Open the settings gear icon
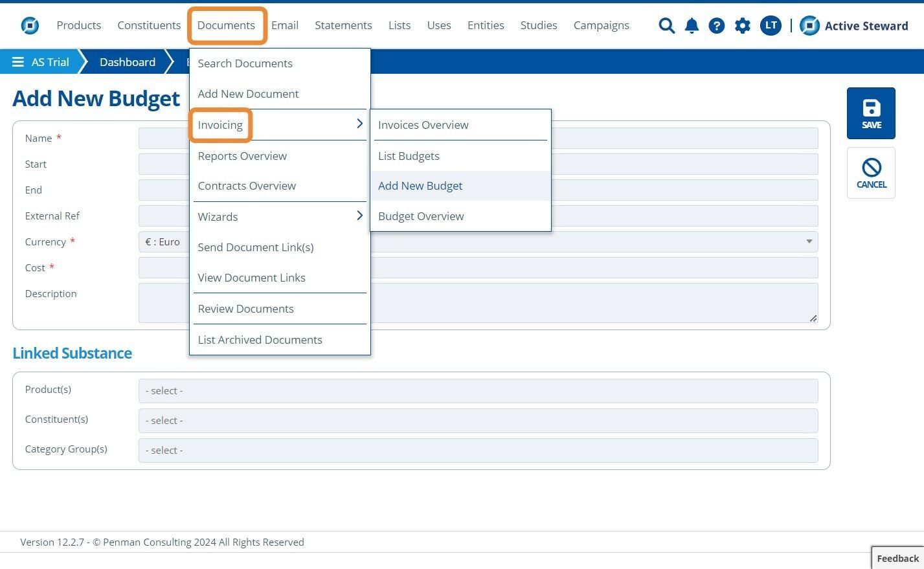The height and width of the screenshot is (569, 924). click(743, 26)
